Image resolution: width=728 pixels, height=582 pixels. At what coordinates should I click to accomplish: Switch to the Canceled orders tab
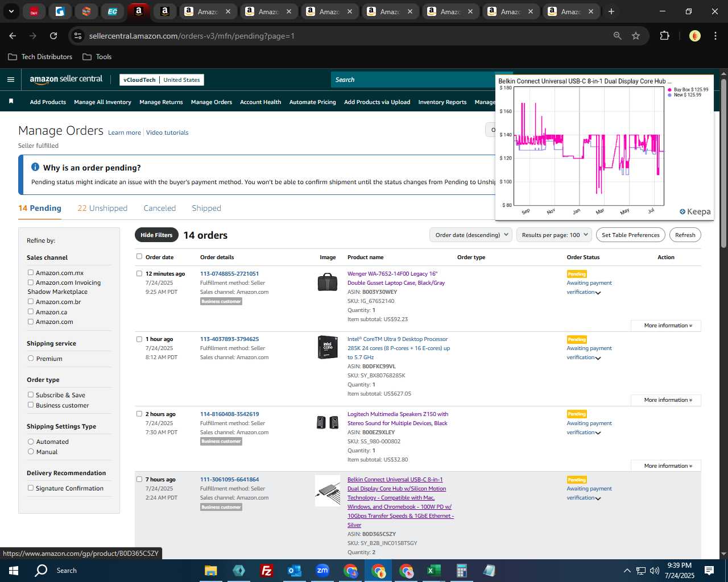160,208
